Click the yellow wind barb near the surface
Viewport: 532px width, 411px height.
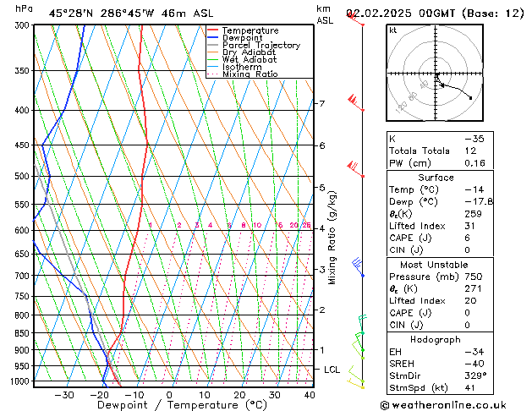(355, 384)
